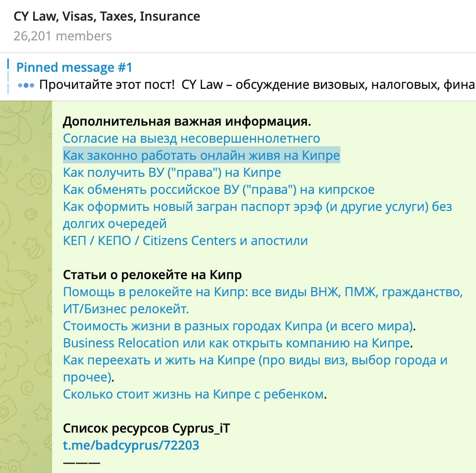Open link КЕП / КЕПО / Citizens Centers
Viewport: 476px width, 473px height.
tap(185, 241)
